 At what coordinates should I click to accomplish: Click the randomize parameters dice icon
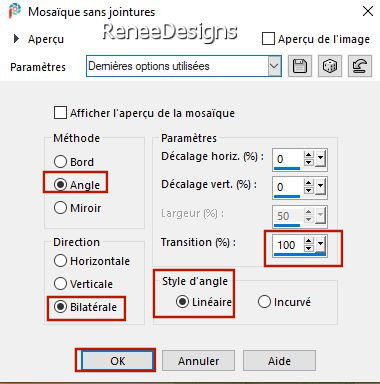coord(330,66)
